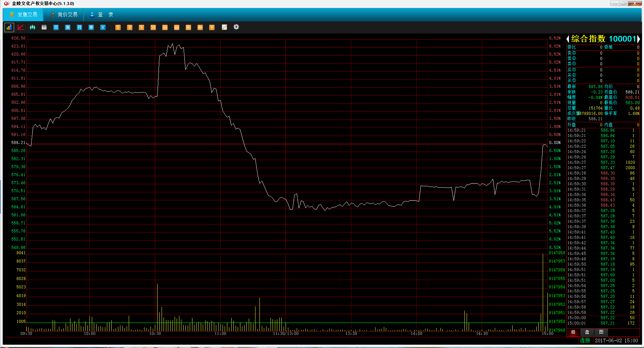Click the opening price 588.21 value
644x348 pixels.
click(632, 92)
